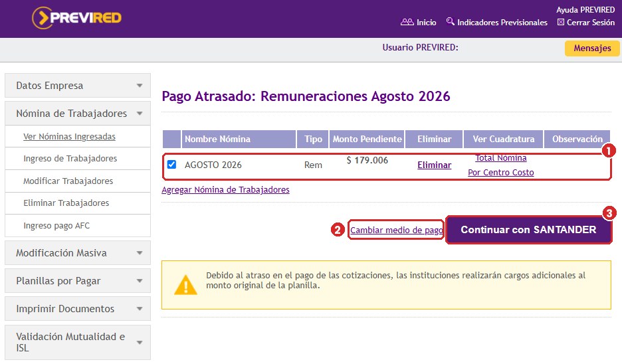
Task: Expand the Planillas por Pagar arrow
Action: (140, 281)
